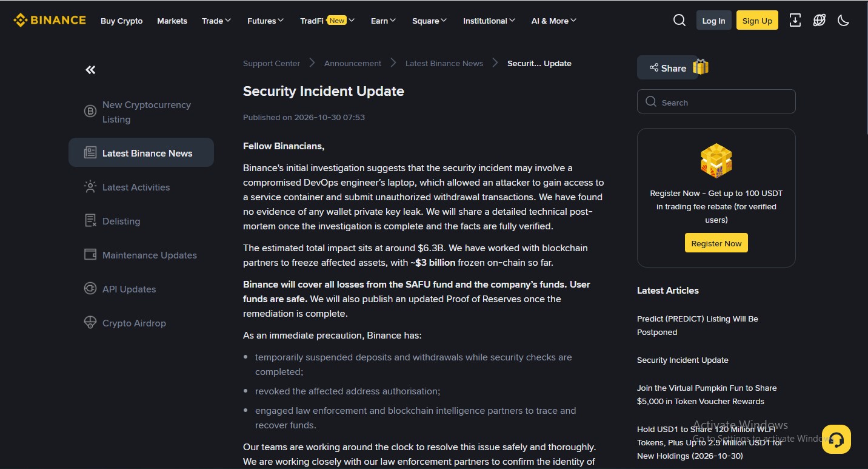
Task: Click the magnifier icon in the Search box
Action: point(651,102)
